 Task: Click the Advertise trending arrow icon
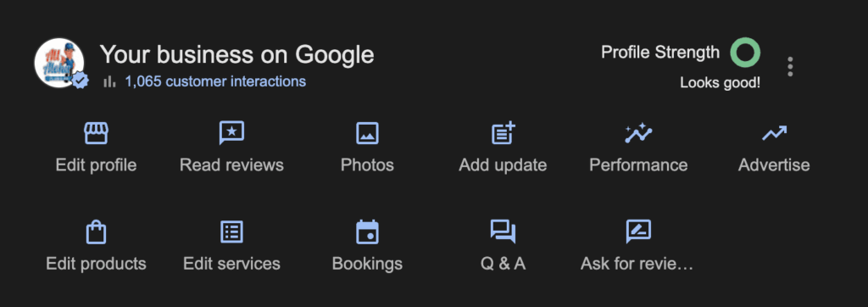click(x=774, y=133)
